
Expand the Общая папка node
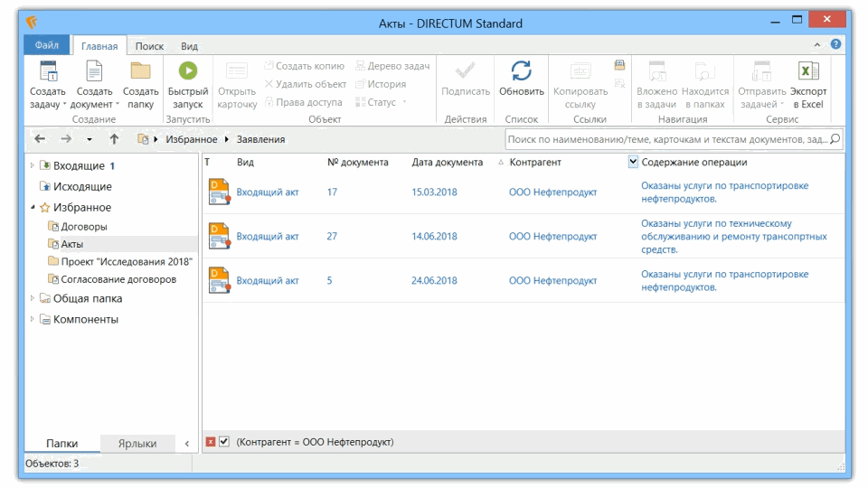[33, 298]
